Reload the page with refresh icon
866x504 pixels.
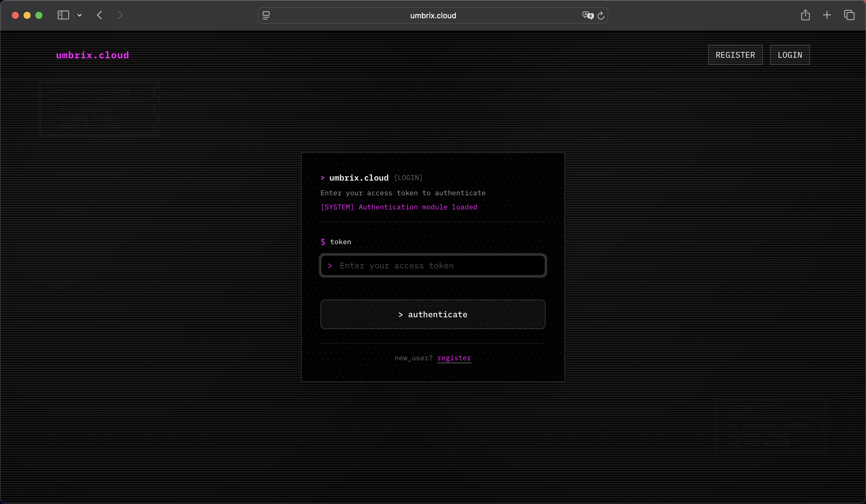coord(601,15)
